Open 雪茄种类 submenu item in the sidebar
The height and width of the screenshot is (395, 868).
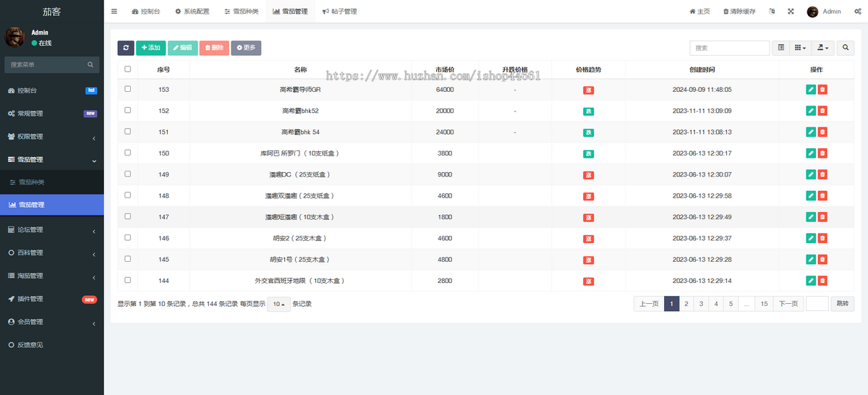pos(51,182)
